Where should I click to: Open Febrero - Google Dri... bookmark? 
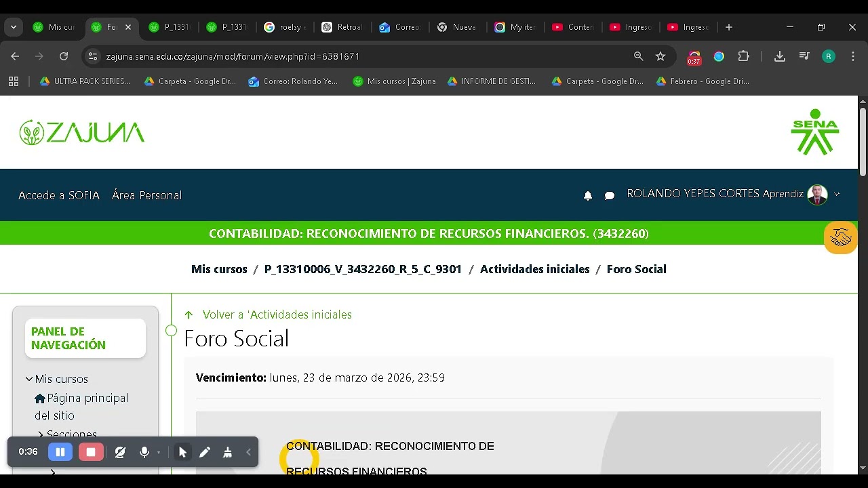(x=703, y=81)
